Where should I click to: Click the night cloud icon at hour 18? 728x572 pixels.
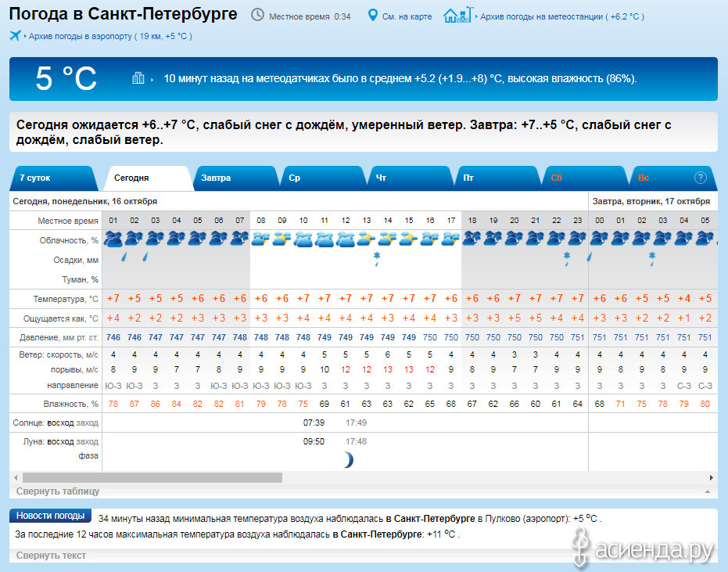(x=472, y=239)
